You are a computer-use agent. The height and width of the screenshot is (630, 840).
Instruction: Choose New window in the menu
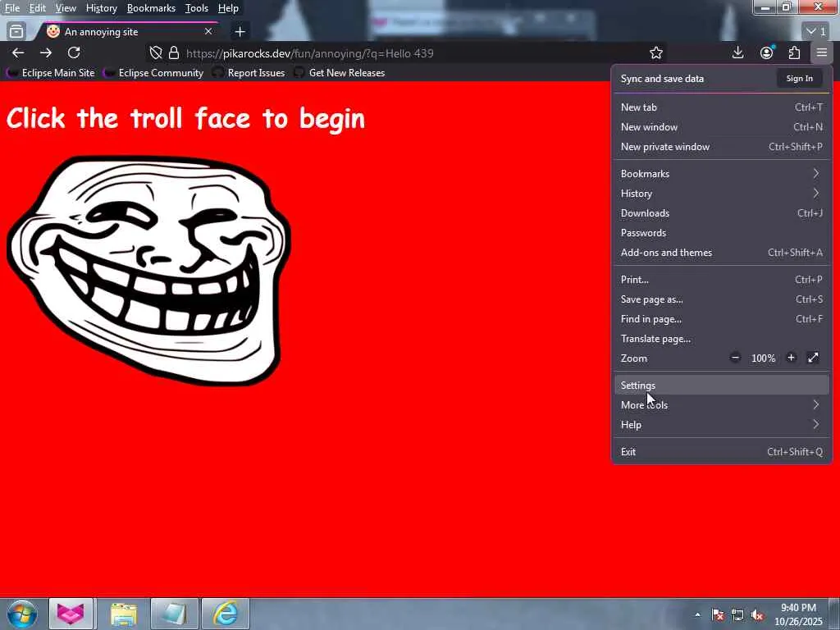pos(721,127)
